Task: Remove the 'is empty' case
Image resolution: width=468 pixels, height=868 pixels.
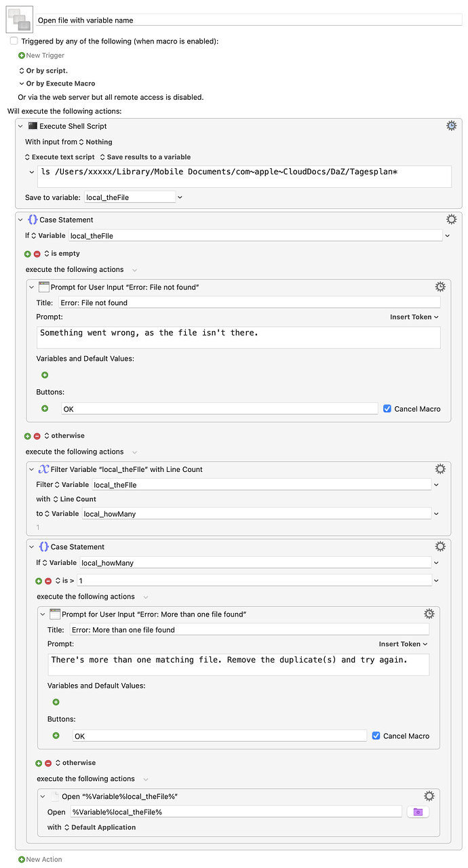Action: click(37, 254)
